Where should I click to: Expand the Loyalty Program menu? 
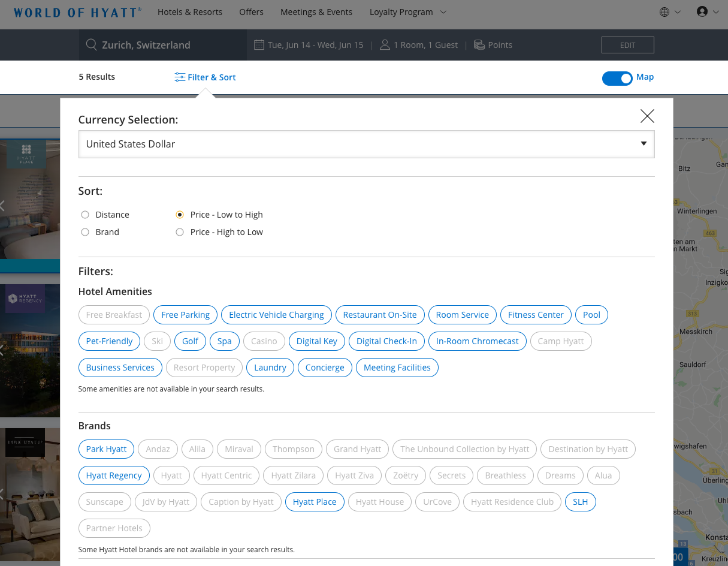pos(408,12)
